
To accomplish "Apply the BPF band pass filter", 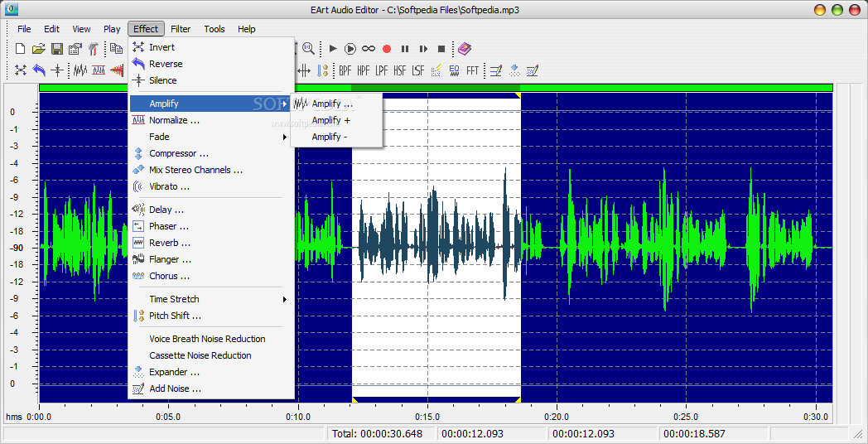I will pyautogui.click(x=345, y=70).
